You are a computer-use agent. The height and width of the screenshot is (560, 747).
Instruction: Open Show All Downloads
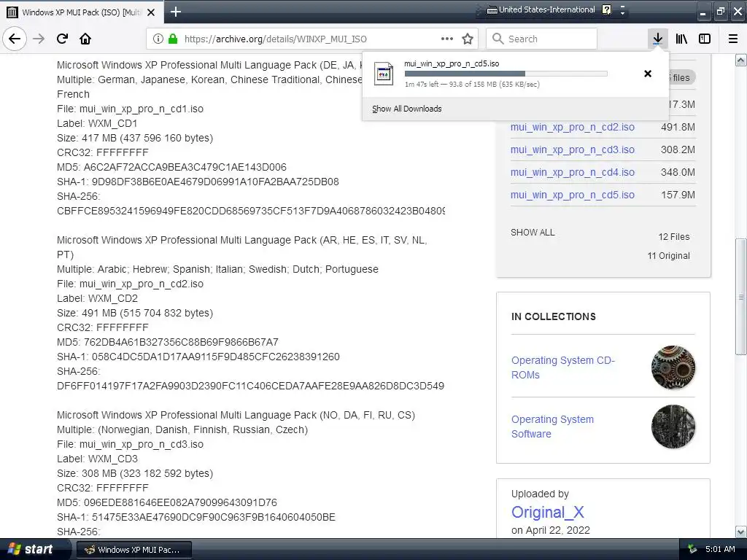(407, 109)
